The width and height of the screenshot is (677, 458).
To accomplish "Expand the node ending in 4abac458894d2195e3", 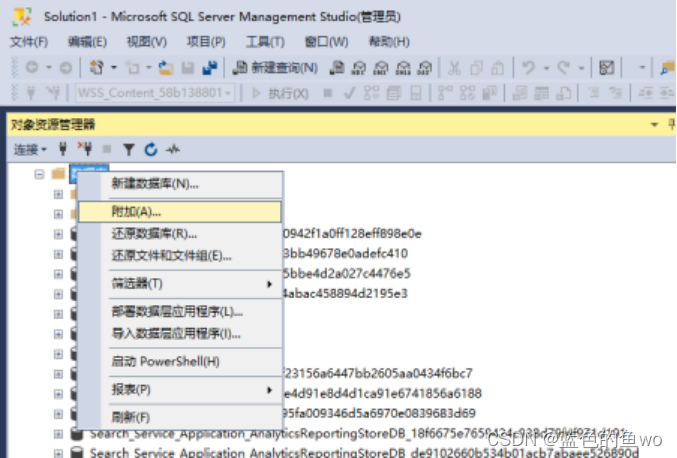I will coord(58,294).
